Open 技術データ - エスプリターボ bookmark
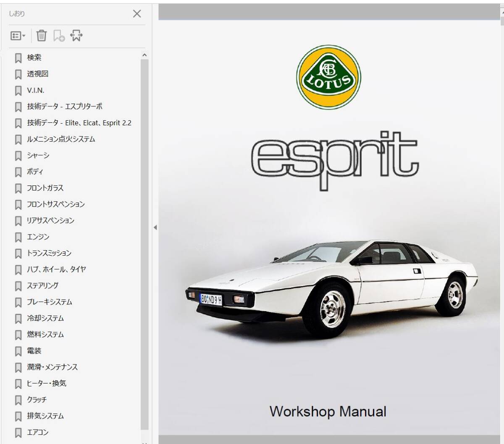The width and height of the screenshot is (504, 444). pos(65,107)
